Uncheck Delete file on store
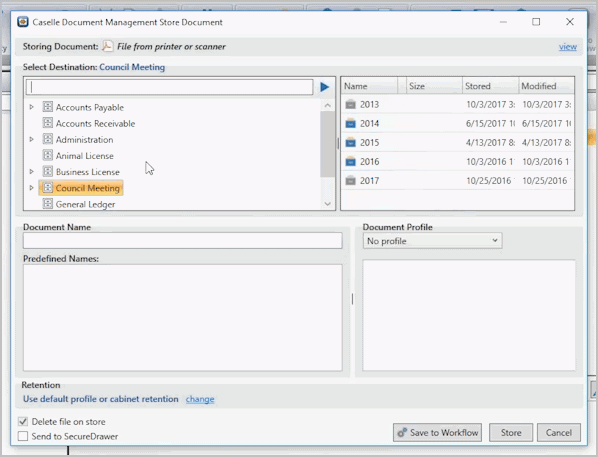 (23, 422)
